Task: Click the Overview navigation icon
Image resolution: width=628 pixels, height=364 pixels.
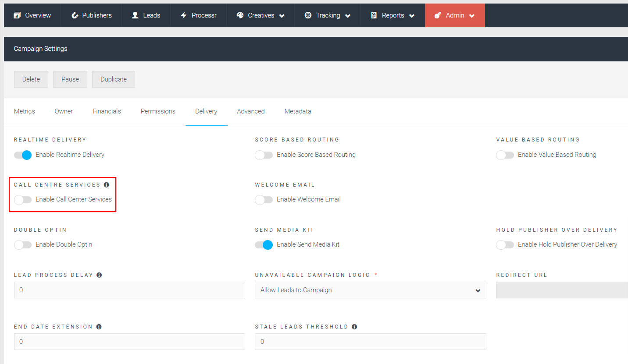Action: point(18,15)
